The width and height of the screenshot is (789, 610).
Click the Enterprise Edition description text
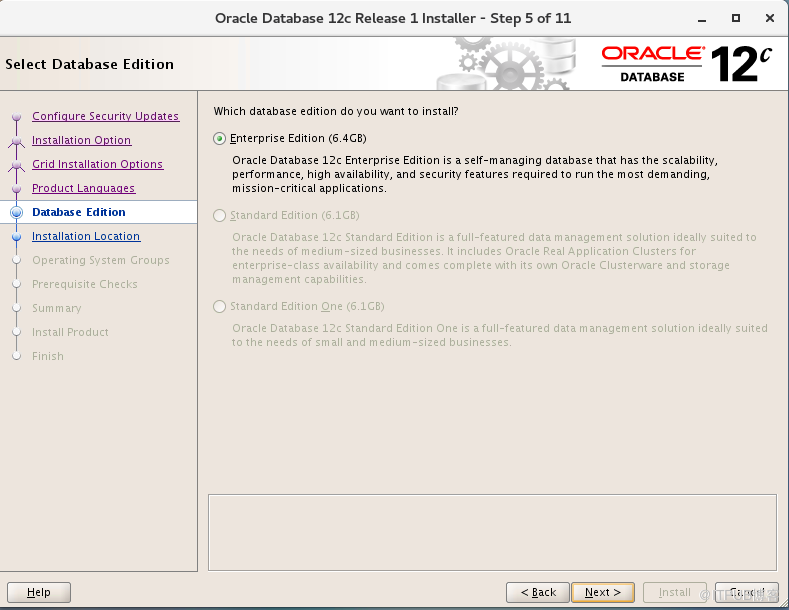pyautogui.click(x=475, y=174)
